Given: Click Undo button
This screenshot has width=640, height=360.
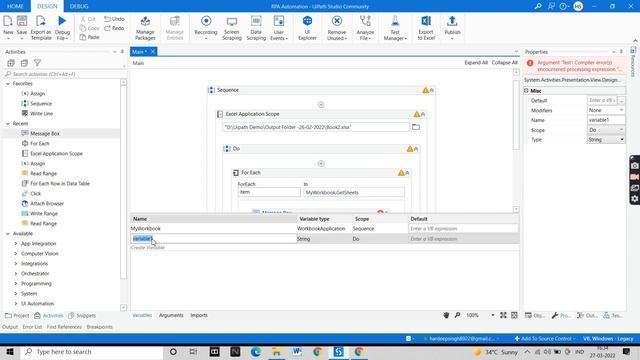Looking at the screenshot, I should 114,19.
